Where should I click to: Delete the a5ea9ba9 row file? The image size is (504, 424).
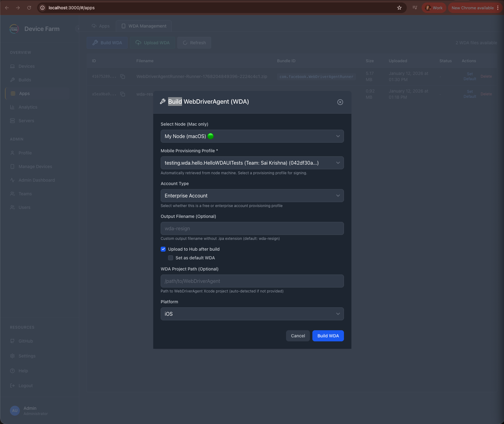coord(486,94)
